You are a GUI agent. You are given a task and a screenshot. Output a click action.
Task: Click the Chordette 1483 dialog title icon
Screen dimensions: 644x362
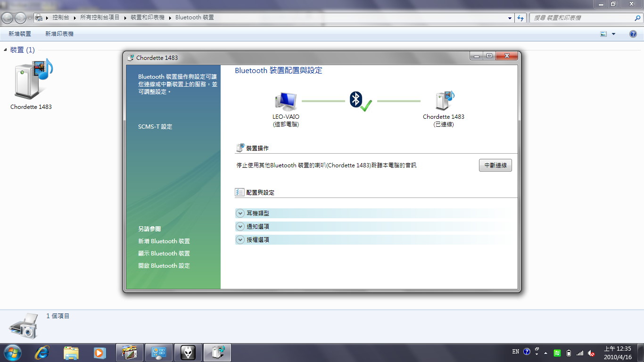click(131, 58)
